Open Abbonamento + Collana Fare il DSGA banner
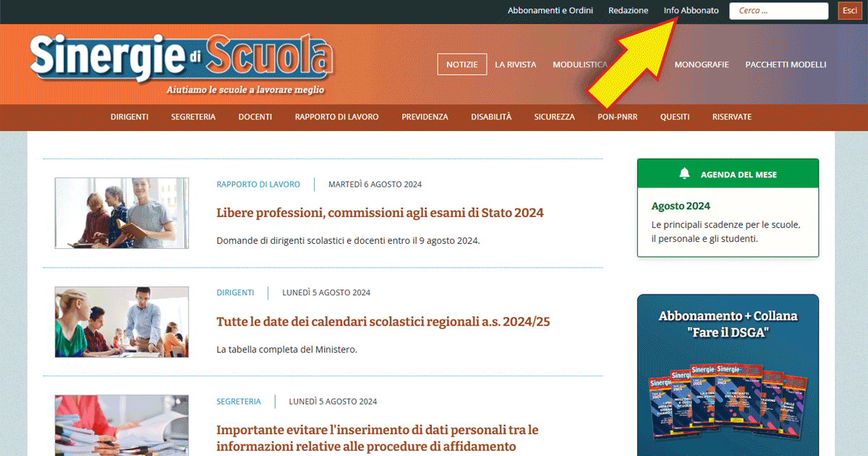Screen dimensions: 868x456 coord(728,375)
